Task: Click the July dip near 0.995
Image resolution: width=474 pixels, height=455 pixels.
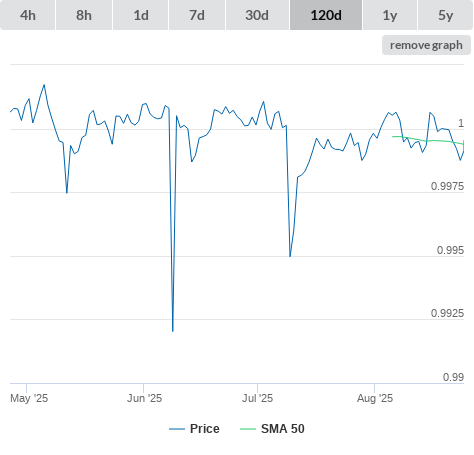Action: point(290,256)
